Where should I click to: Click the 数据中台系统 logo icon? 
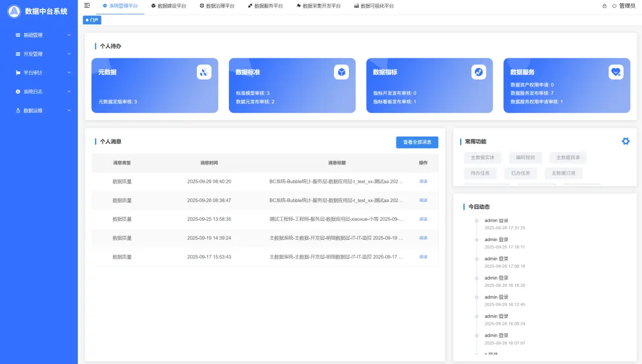(14, 11)
